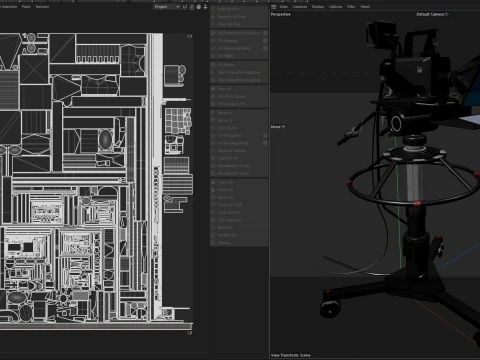Viewport: 480px width, 360px height.
Task: Open the viewport Filter menu
Action: click(x=351, y=7)
